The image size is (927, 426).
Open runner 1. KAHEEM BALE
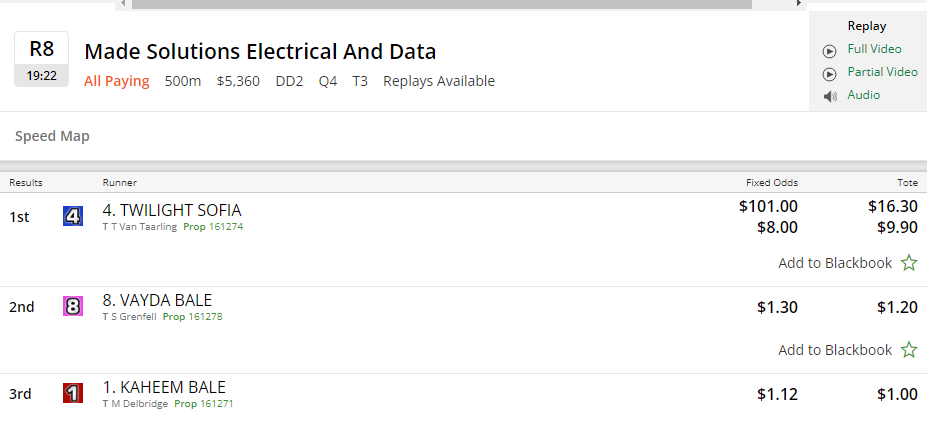coord(164,387)
